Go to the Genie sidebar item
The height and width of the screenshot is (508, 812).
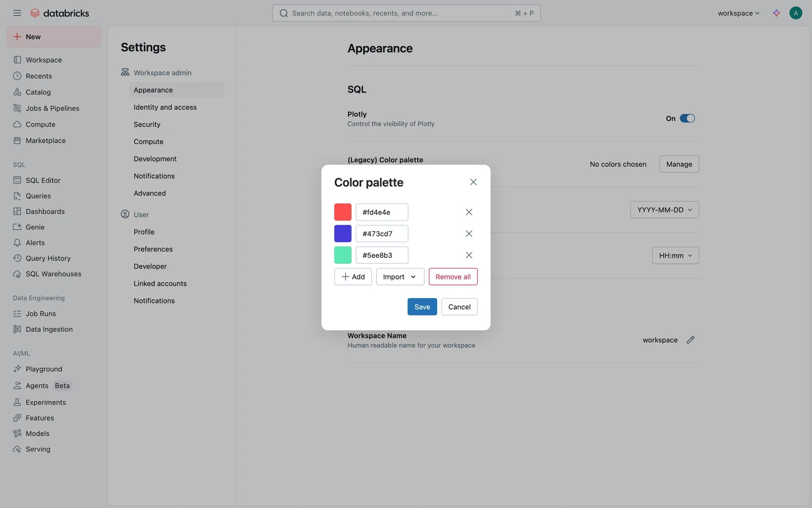click(x=35, y=227)
